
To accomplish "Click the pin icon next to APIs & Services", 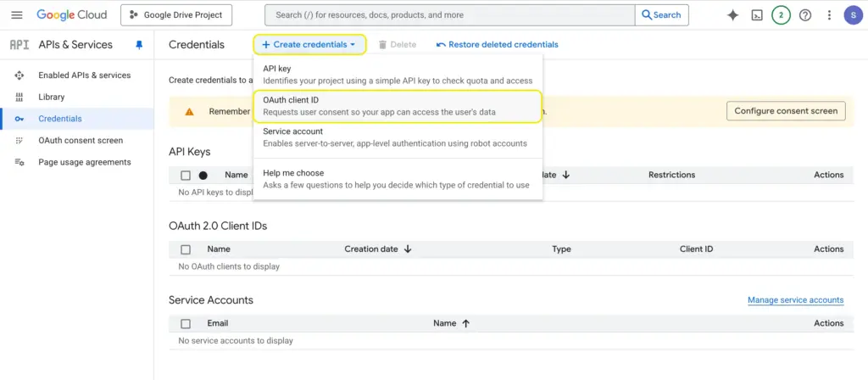I will point(139,45).
